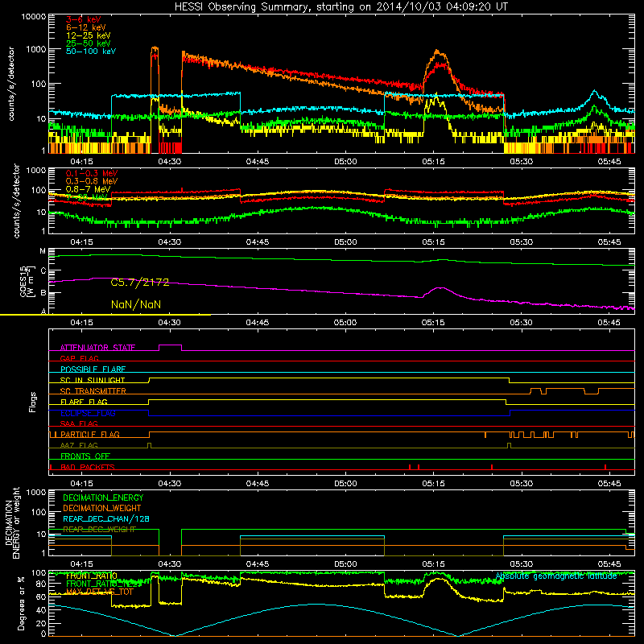This screenshot has height=644, width=644.
Task: Click the 0.8-7 MeV legend label
Action: (x=88, y=189)
